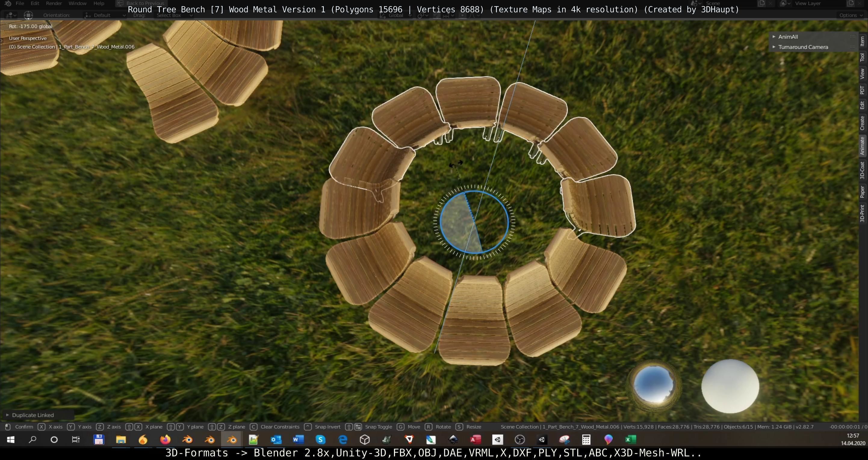Click the View Layer browse icon
This screenshot has height=460, width=868.
coord(784,3)
